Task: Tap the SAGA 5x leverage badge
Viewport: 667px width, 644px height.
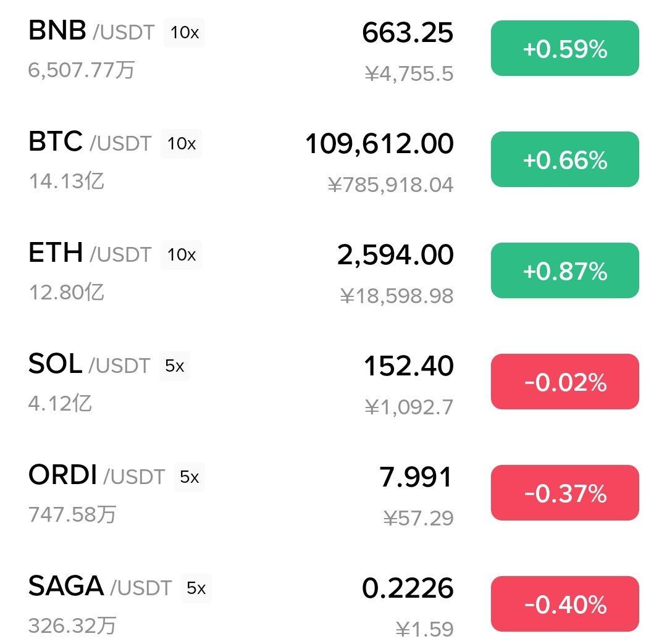Action: click(x=196, y=588)
